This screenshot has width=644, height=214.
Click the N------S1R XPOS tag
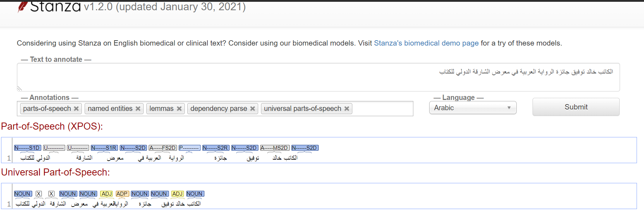click(104, 148)
